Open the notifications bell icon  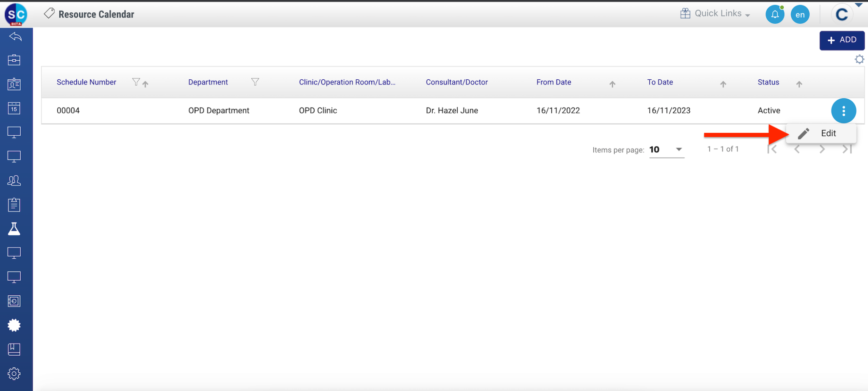(x=774, y=14)
